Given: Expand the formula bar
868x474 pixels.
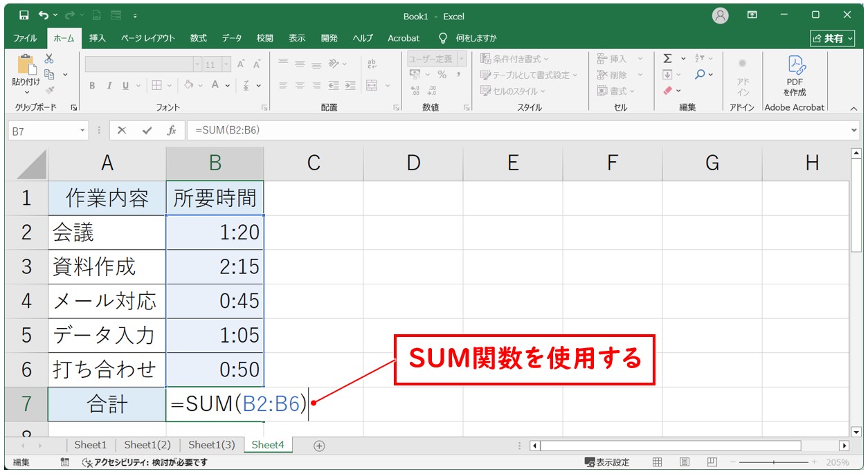Looking at the screenshot, I should pyautogui.click(x=854, y=130).
